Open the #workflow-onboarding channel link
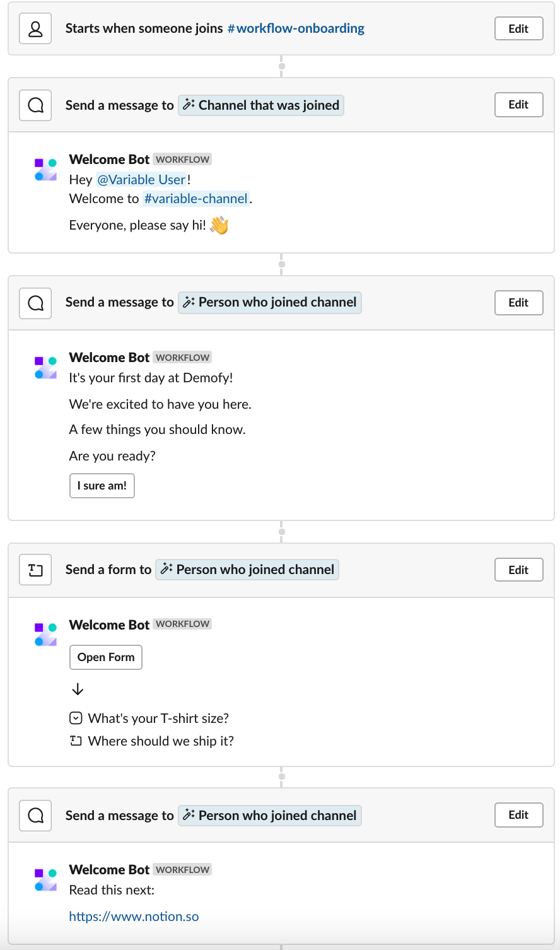The image size is (560, 950). pyautogui.click(x=296, y=29)
